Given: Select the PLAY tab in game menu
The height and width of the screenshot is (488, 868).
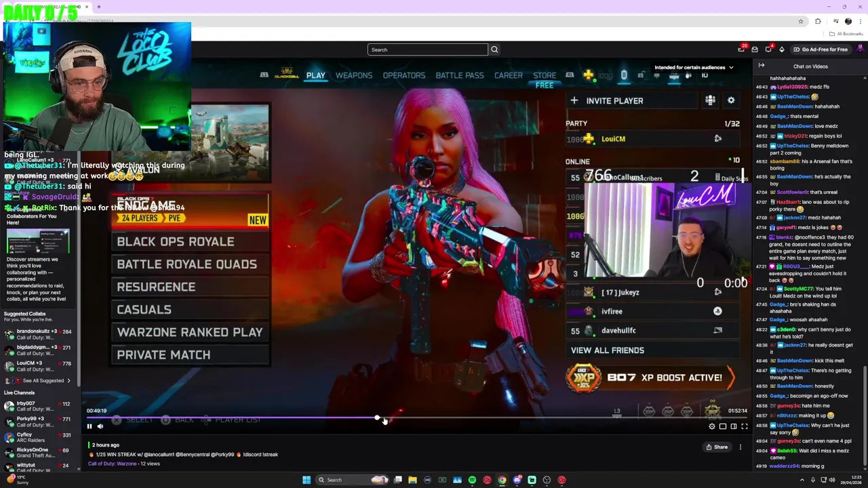Looking at the screenshot, I should point(315,75).
